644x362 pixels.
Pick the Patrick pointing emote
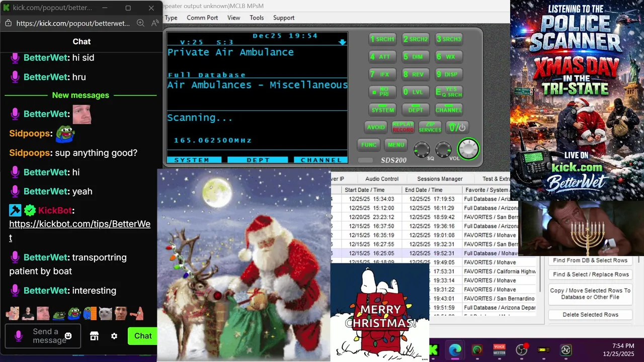[x=136, y=313]
